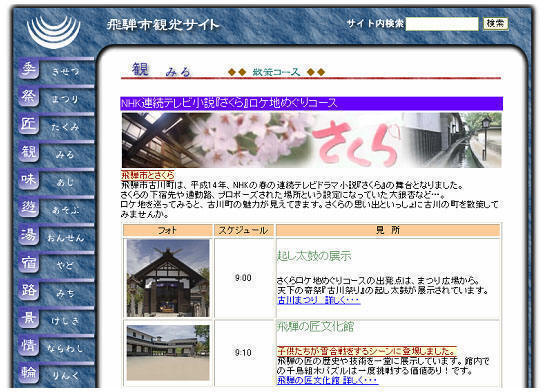Click the 観 みる page heading
The width and height of the screenshot is (544, 392).
click(161, 70)
